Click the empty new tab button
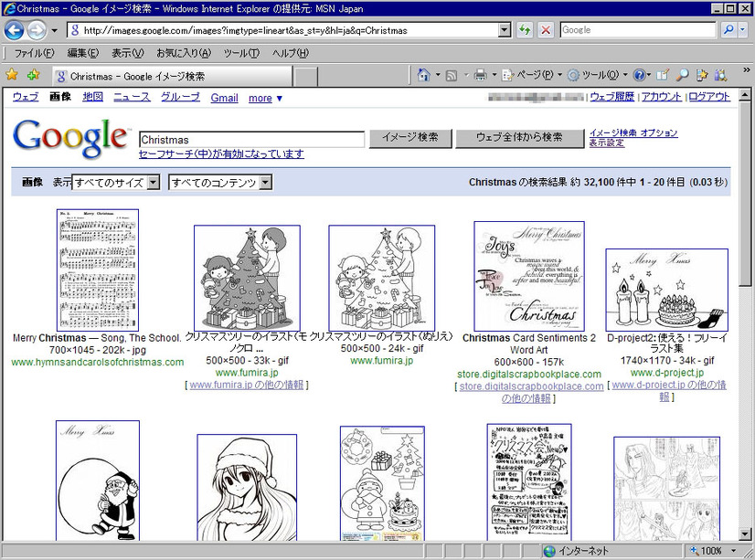 pyautogui.click(x=305, y=77)
